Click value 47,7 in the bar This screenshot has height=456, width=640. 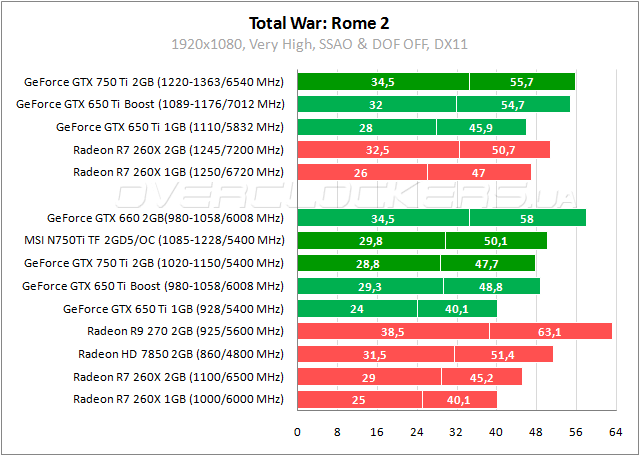[487, 264]
